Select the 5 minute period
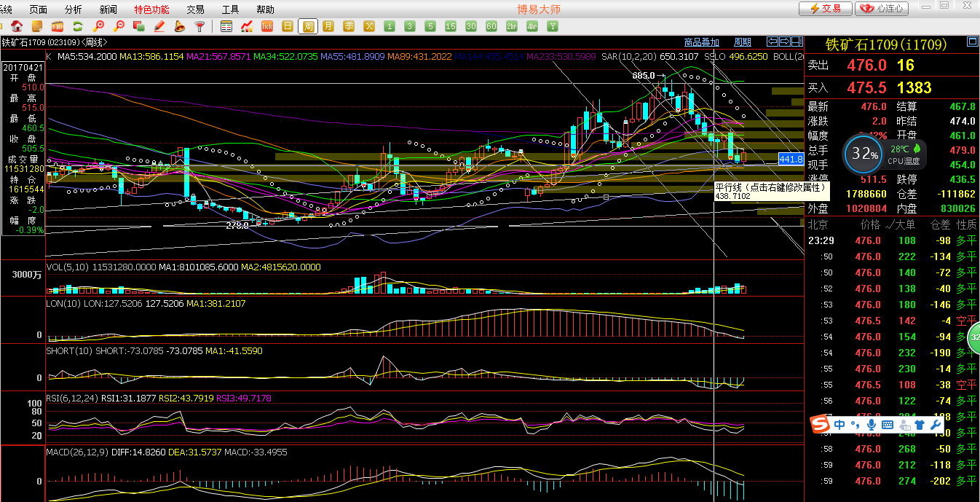This screenshot has height=502, width=980. coord(430,26)
